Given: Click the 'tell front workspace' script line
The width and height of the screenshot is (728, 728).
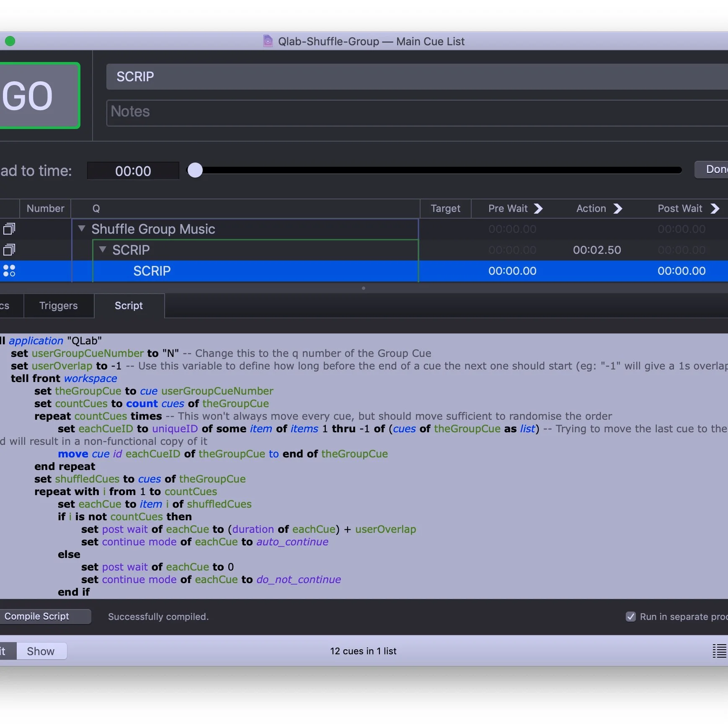Looking at the screenshot, I should click(x=64, y=378).
